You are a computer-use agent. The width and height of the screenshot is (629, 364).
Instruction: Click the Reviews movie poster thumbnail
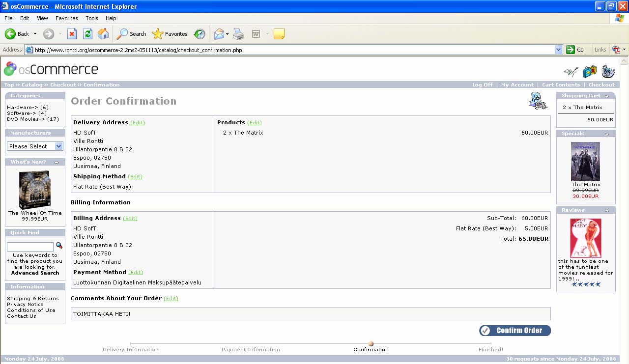pos(586,238)
